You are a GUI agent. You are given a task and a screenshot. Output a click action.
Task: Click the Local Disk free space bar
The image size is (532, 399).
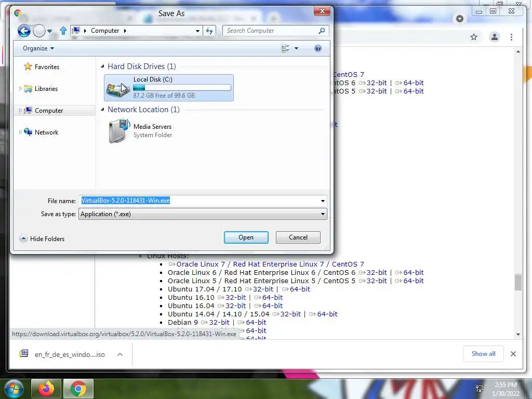point(182,87)
